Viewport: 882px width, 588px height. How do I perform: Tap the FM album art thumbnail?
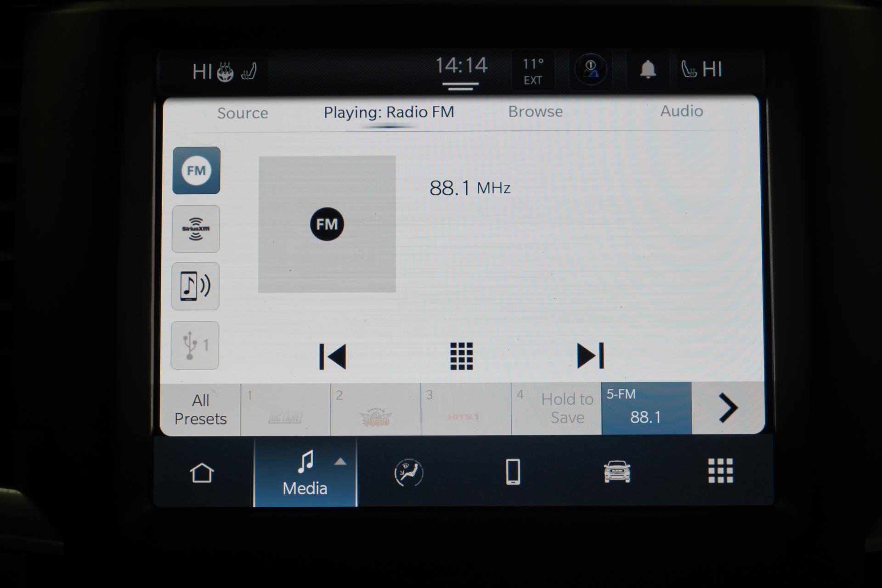tap(327, 224)
